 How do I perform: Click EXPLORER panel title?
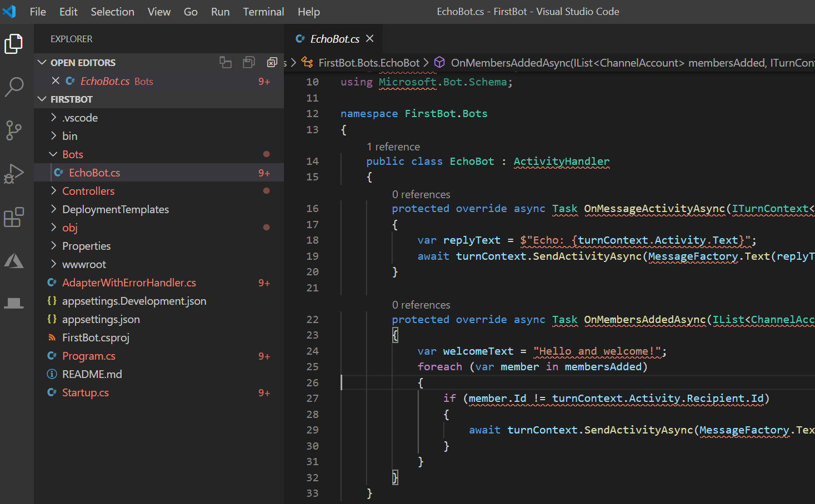tap(71, 39)
